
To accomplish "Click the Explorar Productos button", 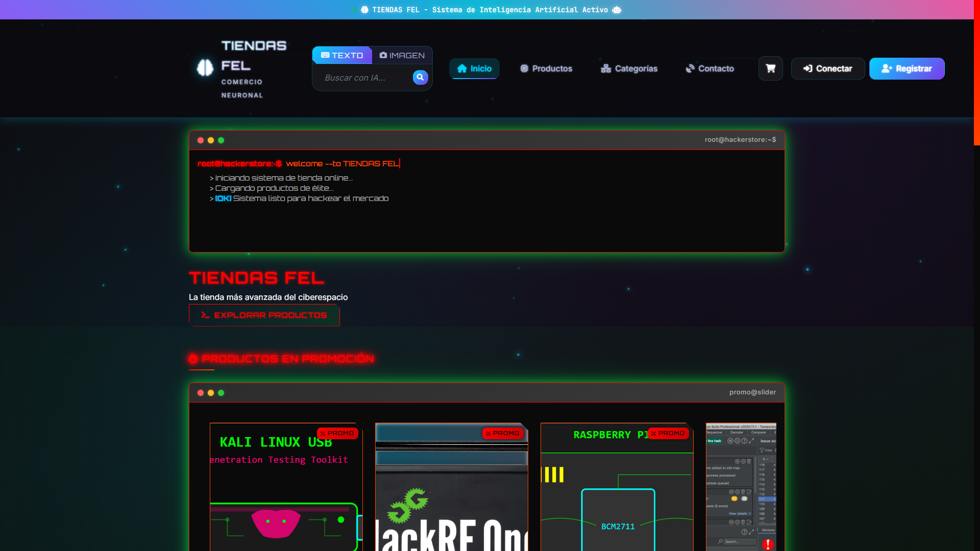I will tap(264, 315).
